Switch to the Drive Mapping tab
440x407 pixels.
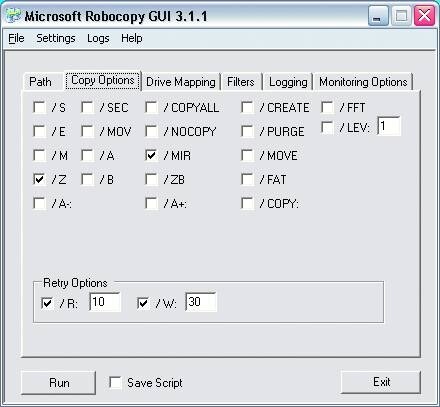(x=181, y=82)
